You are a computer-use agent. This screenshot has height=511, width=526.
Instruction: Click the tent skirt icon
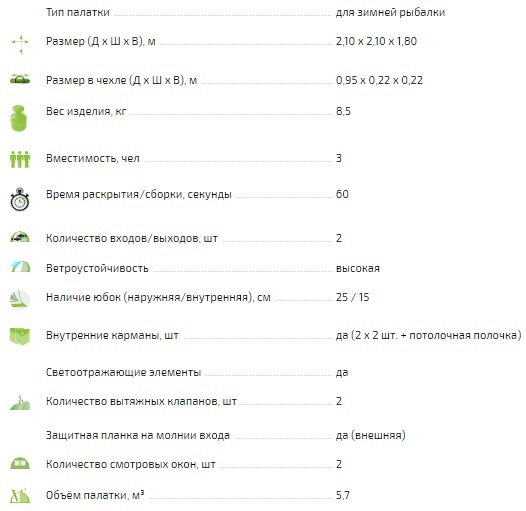[x=20, y=299]
